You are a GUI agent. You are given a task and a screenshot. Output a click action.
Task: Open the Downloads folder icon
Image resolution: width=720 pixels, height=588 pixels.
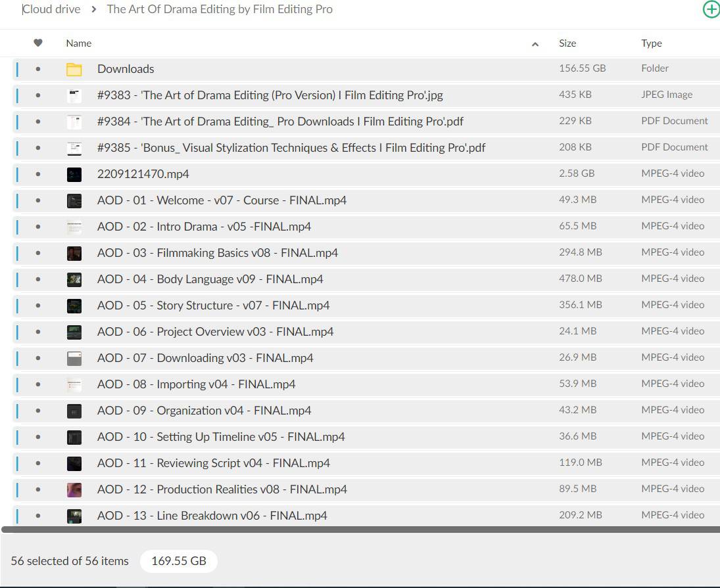tap(75, 68)
